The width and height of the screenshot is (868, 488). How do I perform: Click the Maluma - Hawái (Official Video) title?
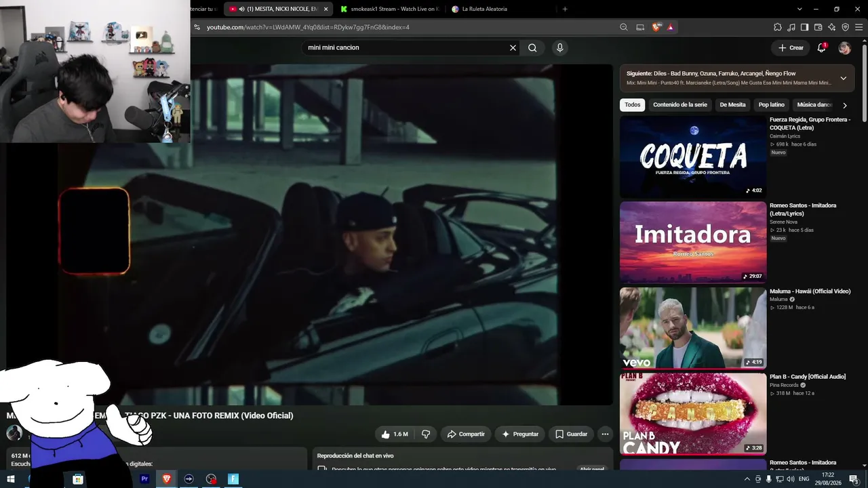coord(810,291)
